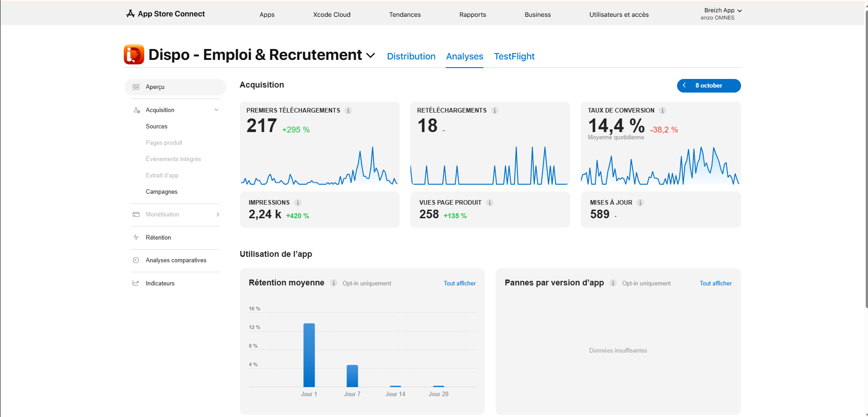
Task: Open info for Vues page produit
Action: 490,202
